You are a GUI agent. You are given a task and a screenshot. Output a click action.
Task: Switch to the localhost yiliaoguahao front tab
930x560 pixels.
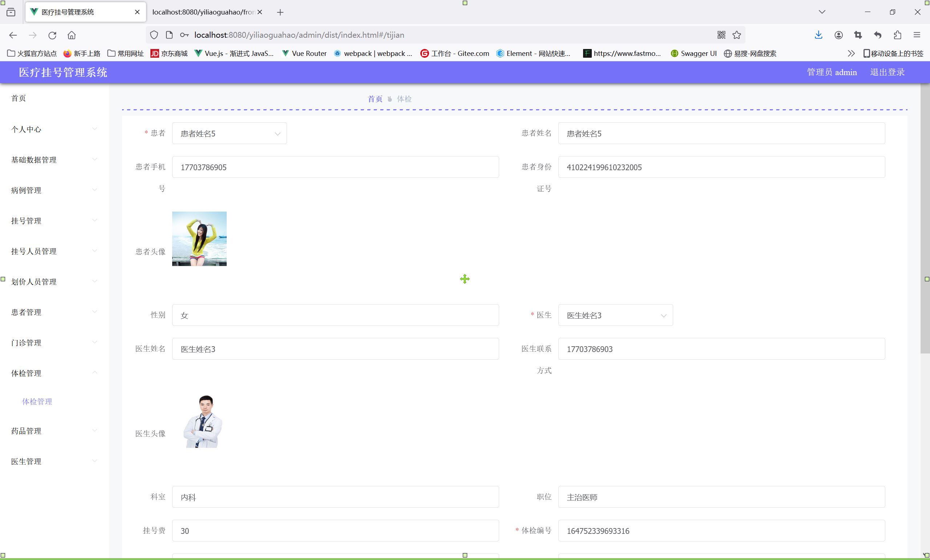pyautogui.click(x=203, y=12)
